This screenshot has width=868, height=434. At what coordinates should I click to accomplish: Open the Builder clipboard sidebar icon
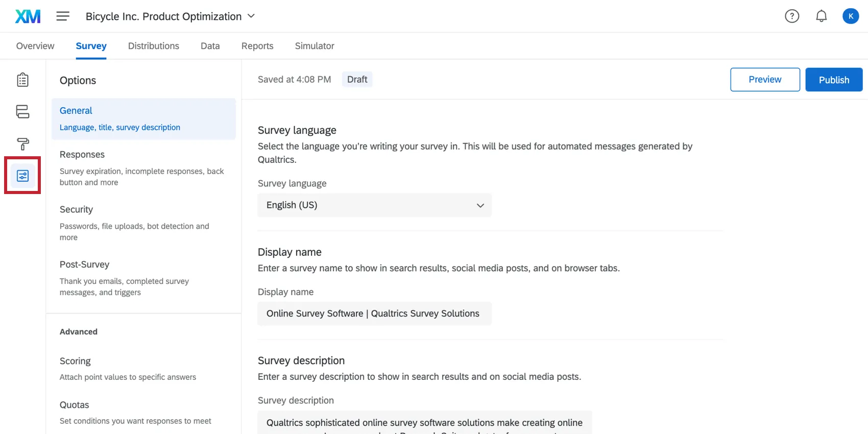[x=22, y=80]
